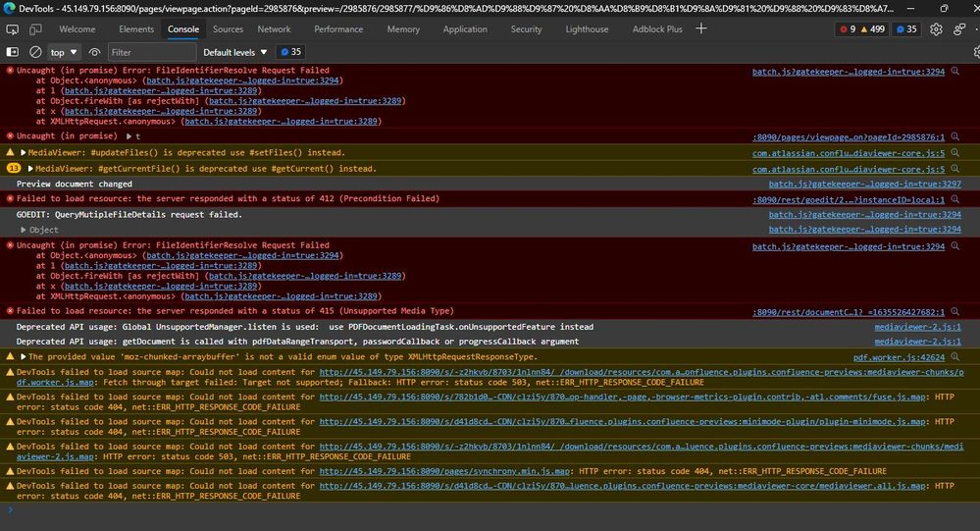Viewport: 980px width, 531px height.
Task: Toggle device emulation icon
Action: (35, 29)
